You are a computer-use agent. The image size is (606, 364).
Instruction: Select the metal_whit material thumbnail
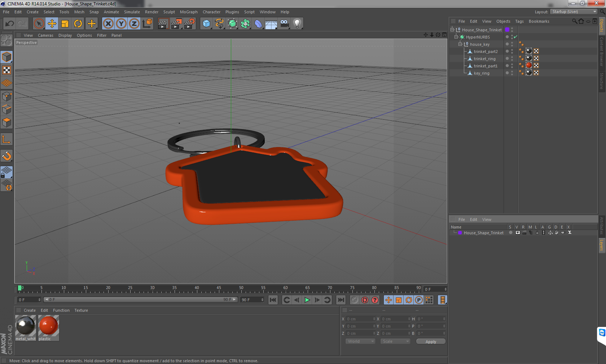[x=26, y=328]
